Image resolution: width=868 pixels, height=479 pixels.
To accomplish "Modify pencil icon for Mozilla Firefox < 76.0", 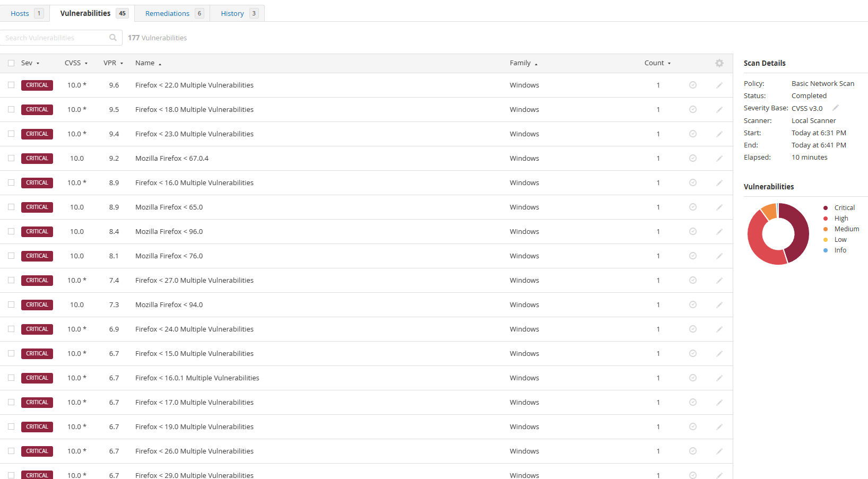I will (x=719, y=256).
